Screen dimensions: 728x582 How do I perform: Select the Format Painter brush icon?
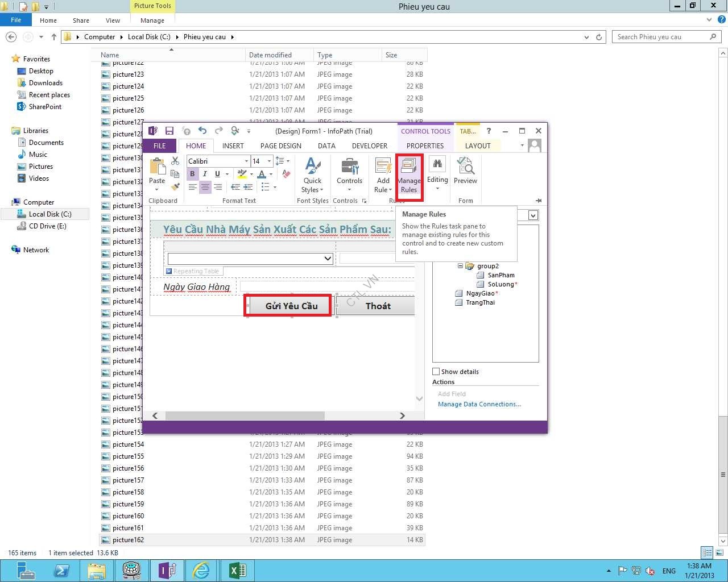coord(175,187)
